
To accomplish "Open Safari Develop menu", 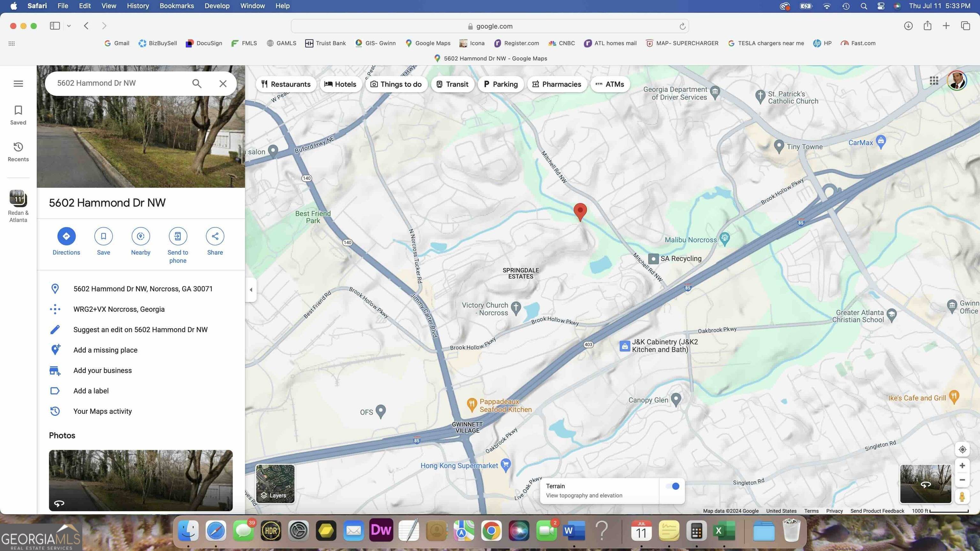I will [x=217, y=6].
